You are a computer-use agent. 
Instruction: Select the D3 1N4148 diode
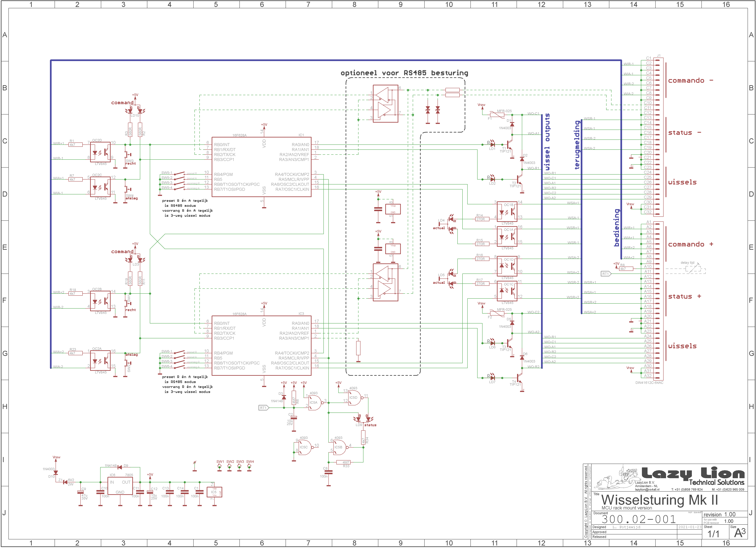(284, 397)
